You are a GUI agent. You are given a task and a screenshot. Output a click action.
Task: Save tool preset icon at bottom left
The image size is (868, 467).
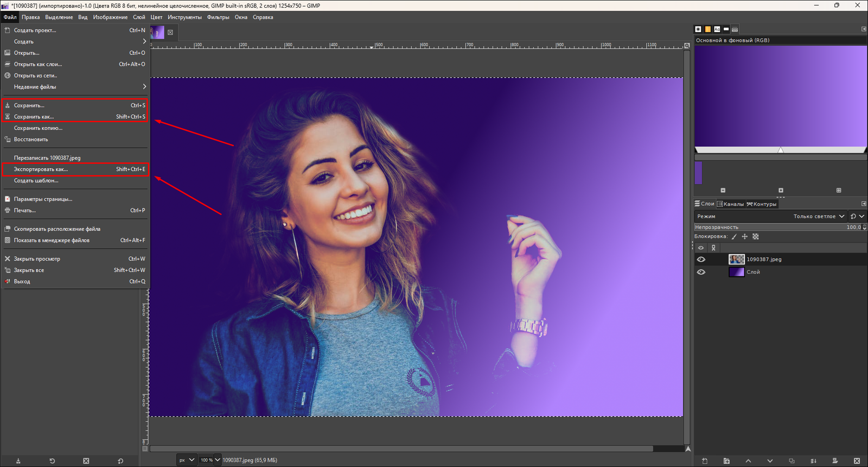[18, 461]
